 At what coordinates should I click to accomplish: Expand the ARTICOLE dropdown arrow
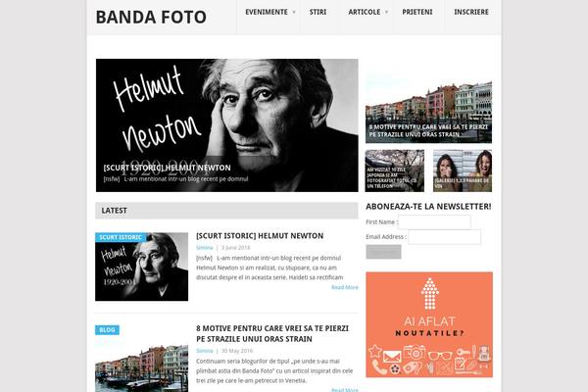(387, 12)
